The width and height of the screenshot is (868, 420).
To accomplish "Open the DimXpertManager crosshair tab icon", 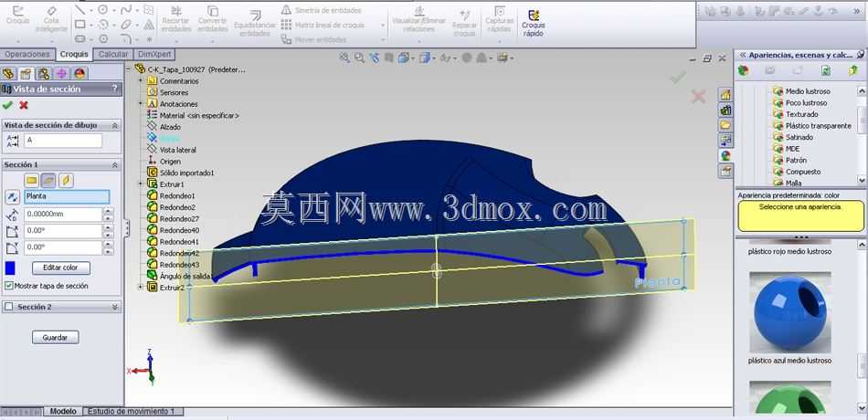I will click(61, 74).
